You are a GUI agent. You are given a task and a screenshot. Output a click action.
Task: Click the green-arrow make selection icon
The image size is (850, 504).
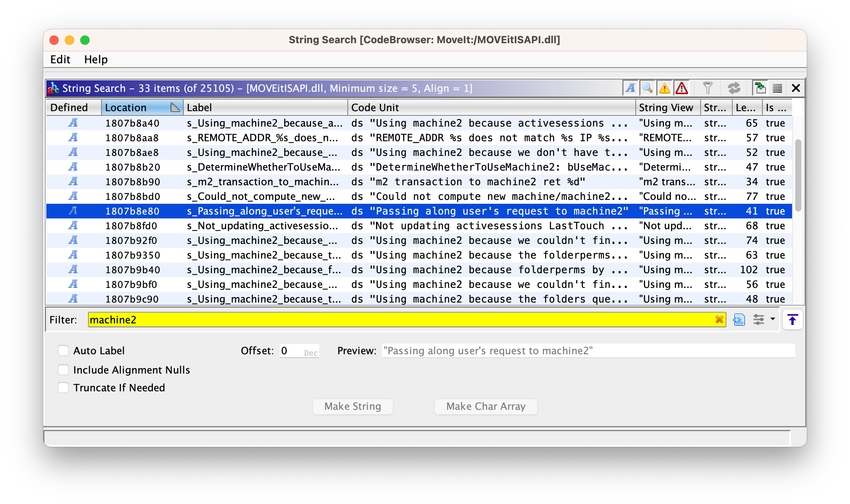point(760,88)
